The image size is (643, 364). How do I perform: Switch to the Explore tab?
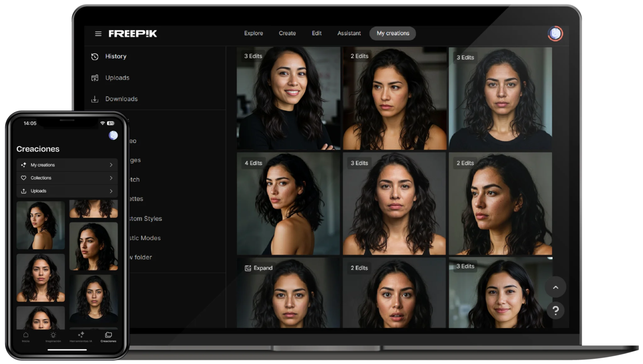(x=253, y=33)
